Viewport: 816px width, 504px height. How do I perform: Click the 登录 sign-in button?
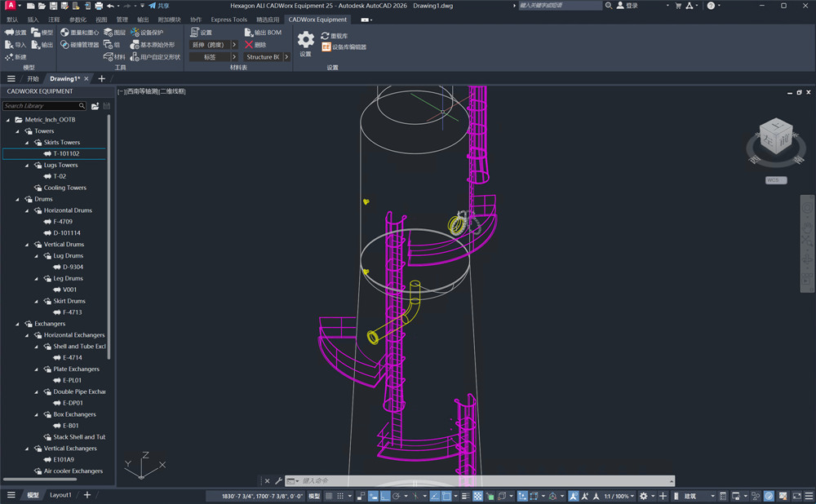(x=627, y=6)
